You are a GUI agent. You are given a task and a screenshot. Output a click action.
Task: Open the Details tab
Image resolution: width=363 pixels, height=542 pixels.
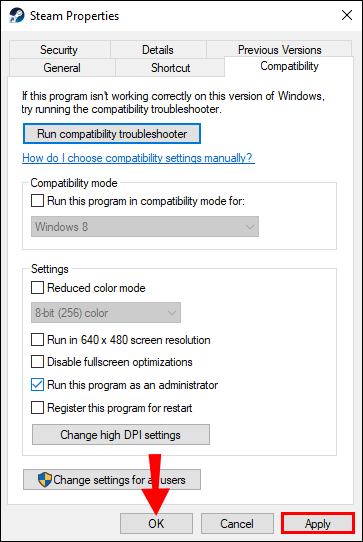point(158,50)
